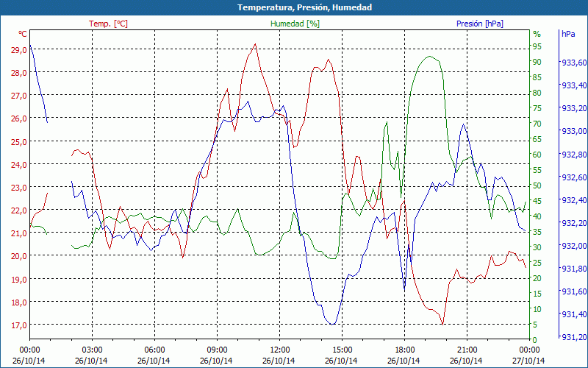Click the "18:00" time axis label
This screenshot has height=368, width=588.
(405, 350)
